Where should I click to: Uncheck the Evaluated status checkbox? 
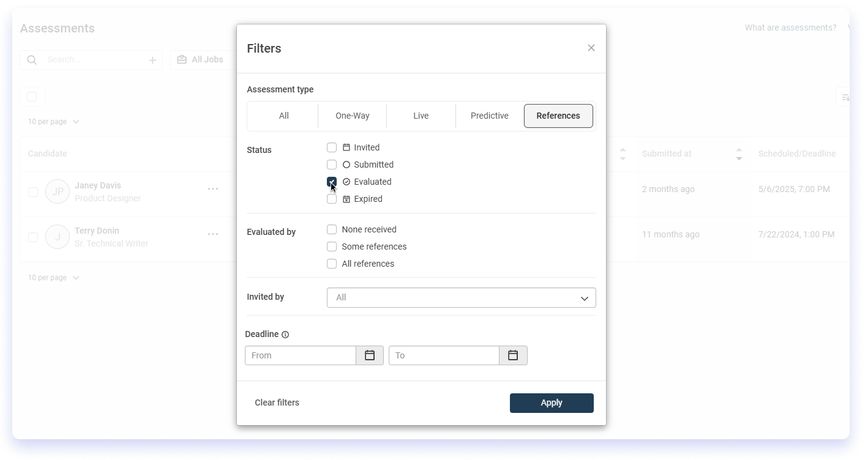[332, 182]
